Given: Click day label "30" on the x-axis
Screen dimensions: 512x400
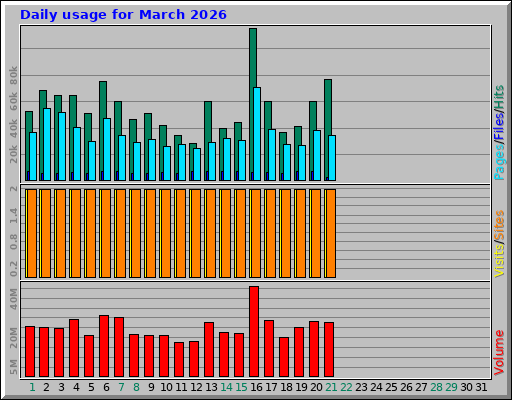Looking at the screenshot, I should [466, 387].
